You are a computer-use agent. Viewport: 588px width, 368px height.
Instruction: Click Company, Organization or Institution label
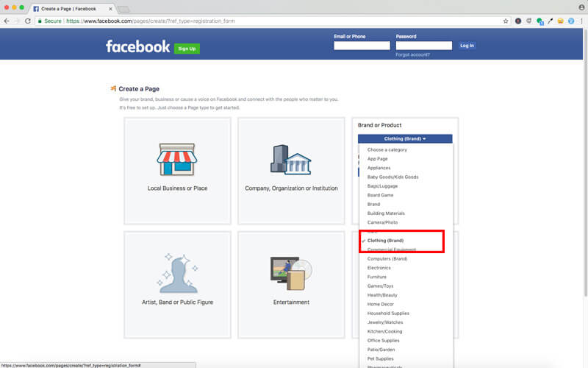[291, 188]
